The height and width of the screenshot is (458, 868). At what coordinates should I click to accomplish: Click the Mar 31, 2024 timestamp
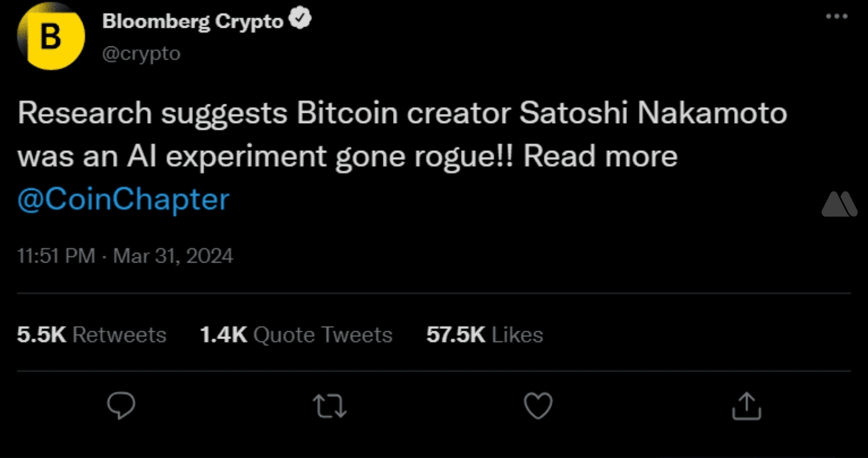coord(172,256)
